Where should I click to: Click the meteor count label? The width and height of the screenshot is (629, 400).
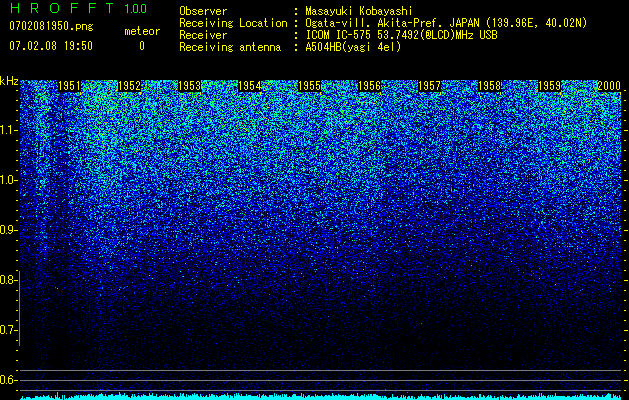tap(142, 31)
